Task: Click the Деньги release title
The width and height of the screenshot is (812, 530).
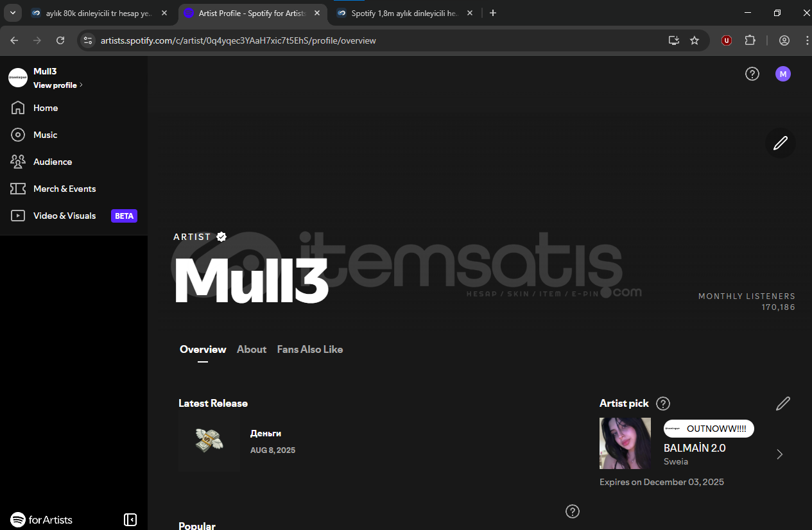Action: (x=266, y=434)
